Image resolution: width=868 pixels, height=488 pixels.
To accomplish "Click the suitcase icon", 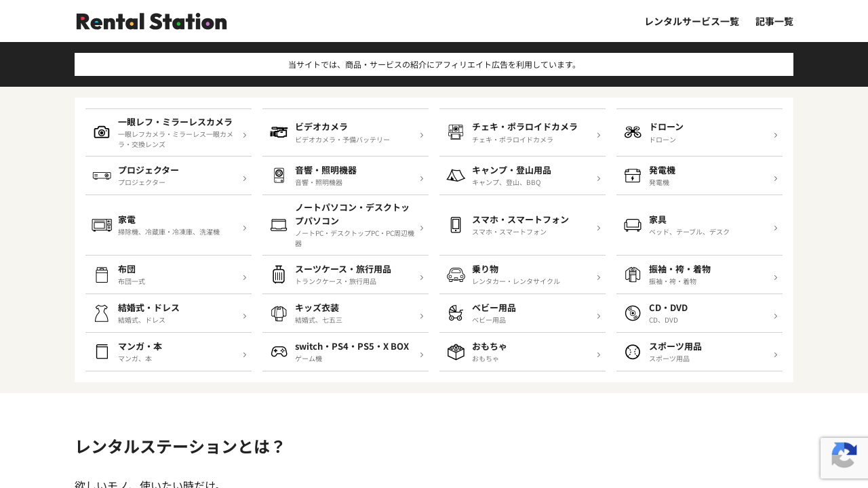I will tap(279, 274).
